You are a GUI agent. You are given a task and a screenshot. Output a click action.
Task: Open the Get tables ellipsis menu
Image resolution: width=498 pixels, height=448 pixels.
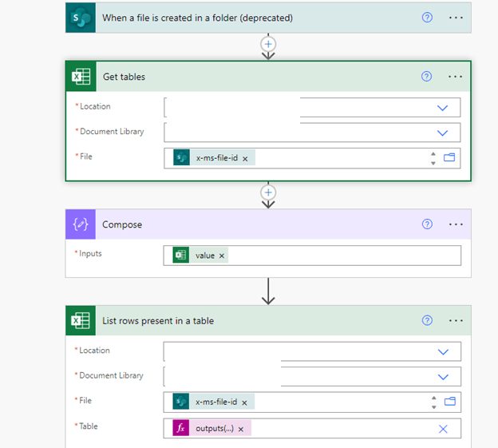[455, 77]
